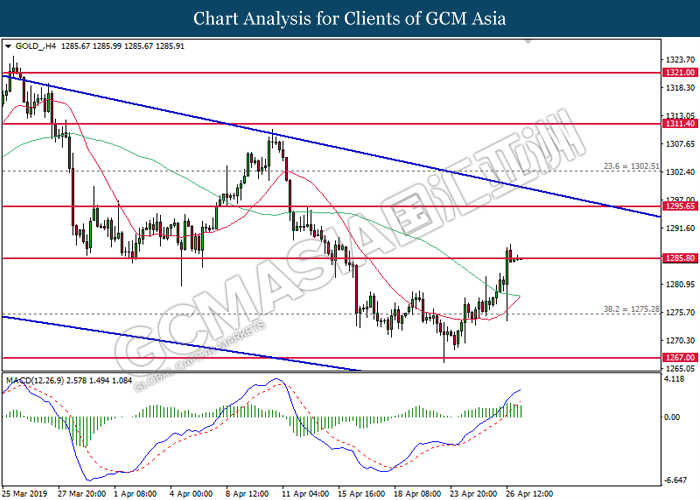Click the 26 Apr 12:00 time marker
Viewport: 700px width, 500px height.
pyautogui.click(x=529, y=493)
